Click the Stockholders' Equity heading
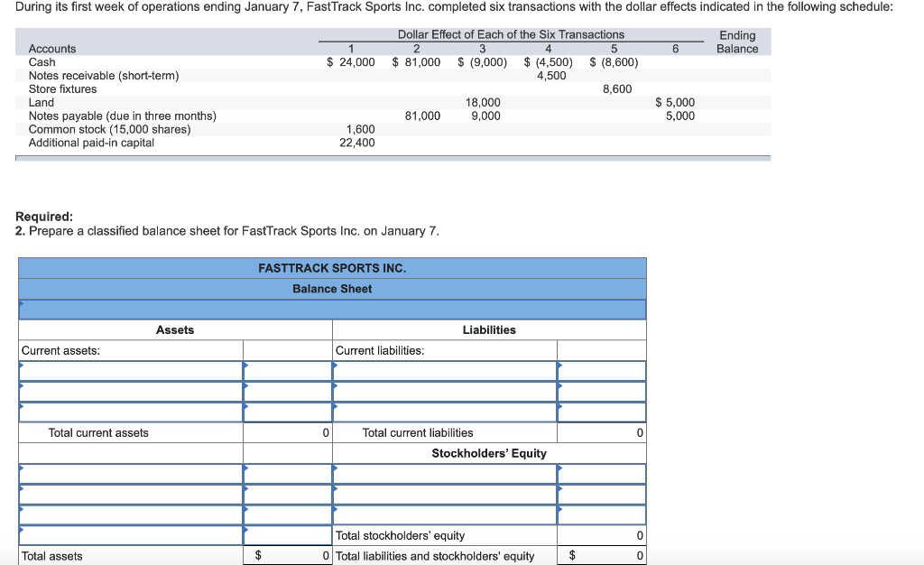Image resolution: width=924 pixels, height=565 pixels. (x=489, y=453)
